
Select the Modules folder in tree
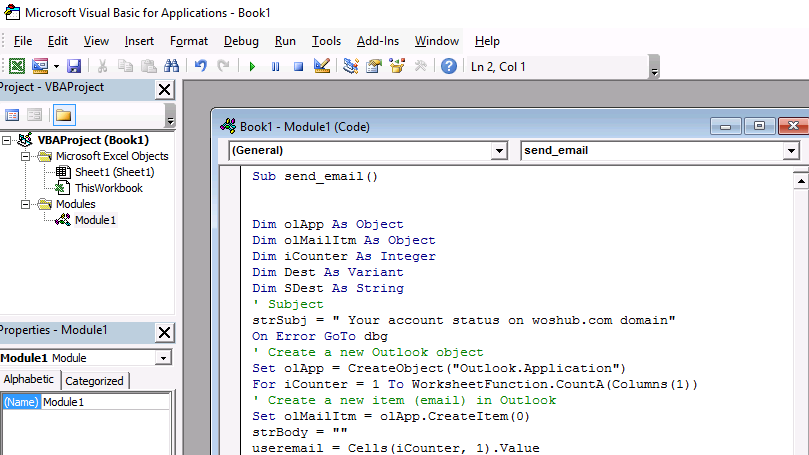75,204
